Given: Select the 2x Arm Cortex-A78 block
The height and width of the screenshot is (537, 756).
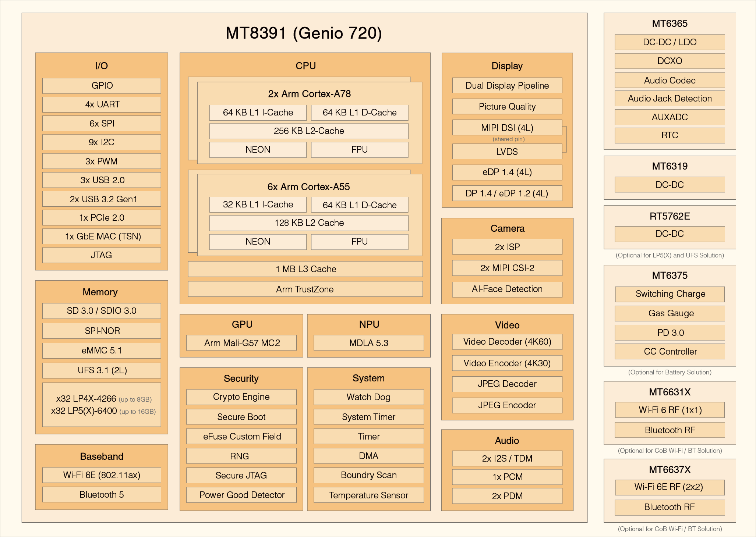Looking at the screenshot, I should (x=308, y=94).
